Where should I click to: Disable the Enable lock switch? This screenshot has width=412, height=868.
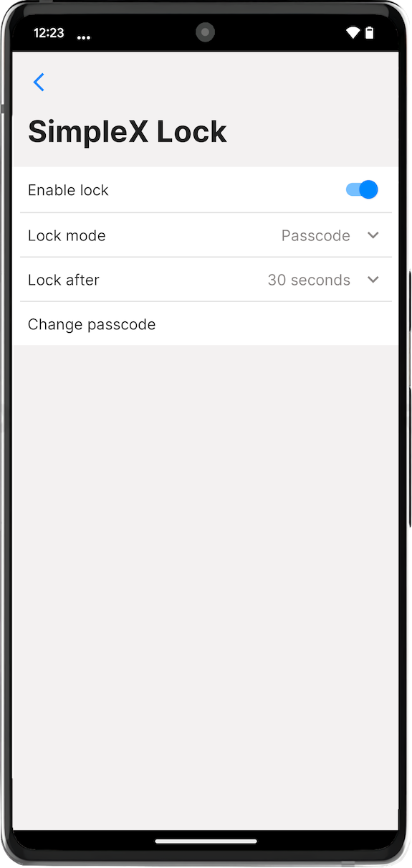click(362, 189)
